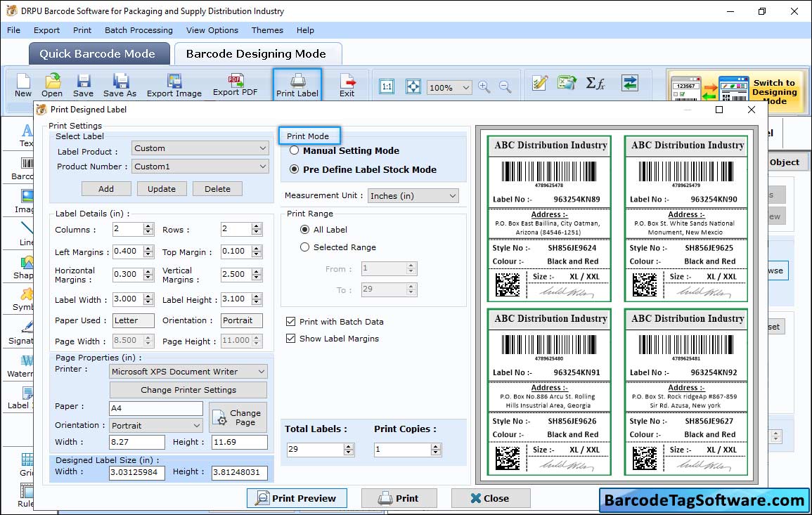The width and height of the screenshot is (812, 515).
Task: Click the Label Width input field
Action: 127,299
